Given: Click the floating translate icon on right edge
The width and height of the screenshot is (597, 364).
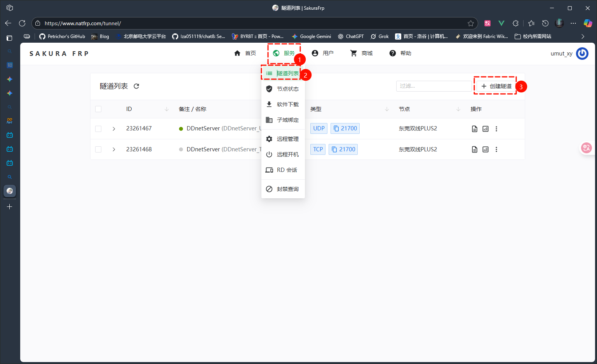Looking at the screenshot, I should point(586,147).
